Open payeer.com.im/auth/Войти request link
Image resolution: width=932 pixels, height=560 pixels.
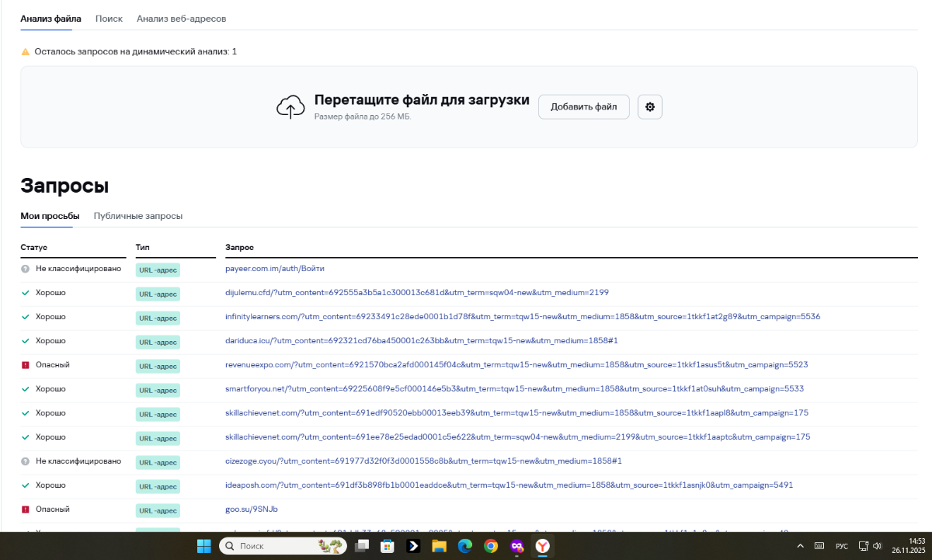pyautogui.click(x=275, y=269)
